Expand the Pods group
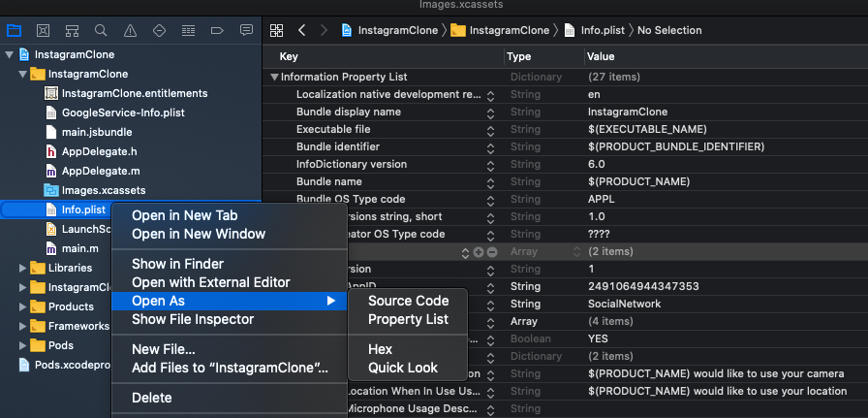Viewport: 868px width, 418px height. pos(23,345)
